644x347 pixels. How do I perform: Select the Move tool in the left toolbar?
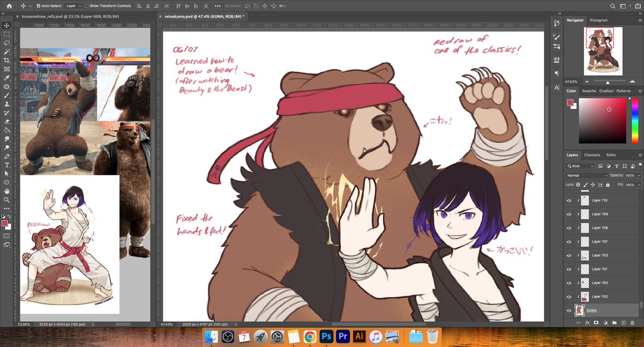pyautogui.click(x=6, y=25)
